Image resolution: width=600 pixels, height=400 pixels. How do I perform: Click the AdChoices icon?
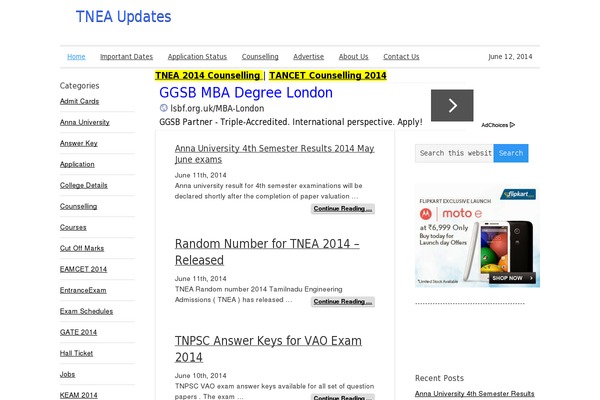click(512, 125)
